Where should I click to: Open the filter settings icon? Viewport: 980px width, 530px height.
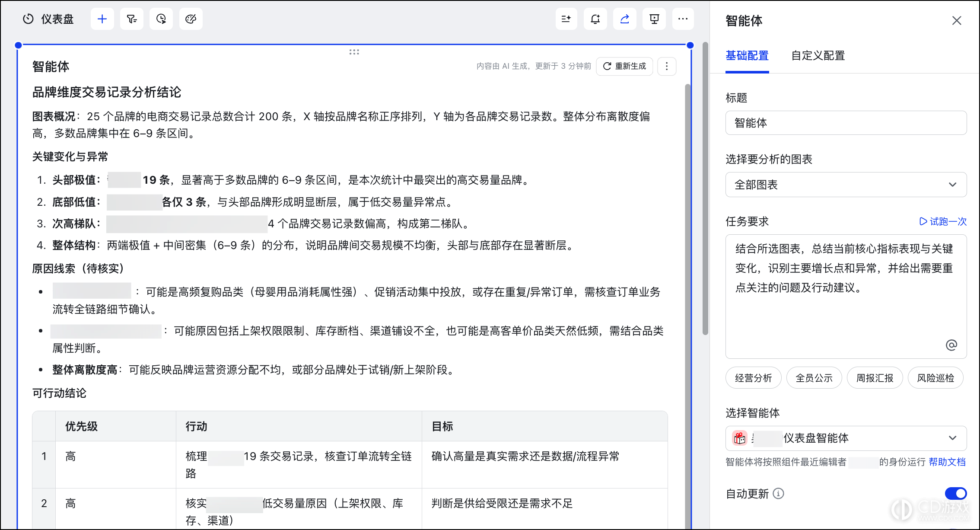(x=132, y=19)
